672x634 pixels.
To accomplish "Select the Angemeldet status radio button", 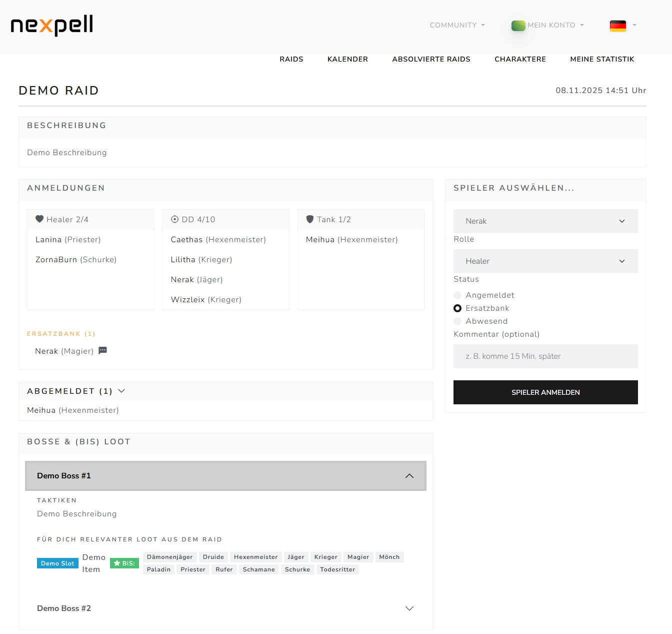I will (x=457, y=295).
